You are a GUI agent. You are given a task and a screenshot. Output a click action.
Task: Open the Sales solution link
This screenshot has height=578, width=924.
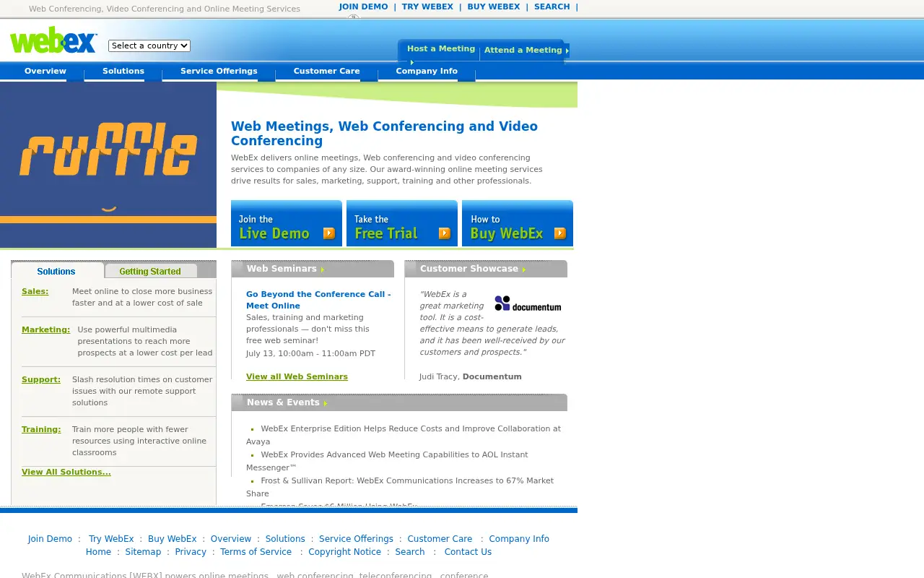[x=35, y=292]
